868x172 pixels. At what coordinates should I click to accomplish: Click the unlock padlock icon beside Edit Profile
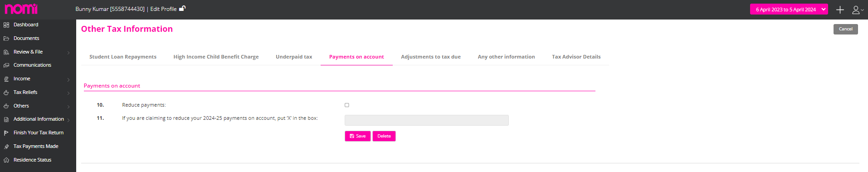click(182, 9)
